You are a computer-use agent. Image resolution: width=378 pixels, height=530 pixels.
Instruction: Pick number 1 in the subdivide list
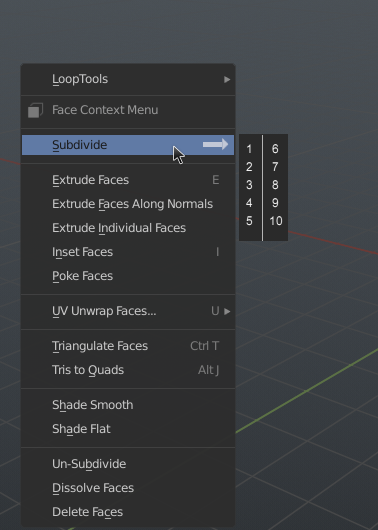(249, 149)
